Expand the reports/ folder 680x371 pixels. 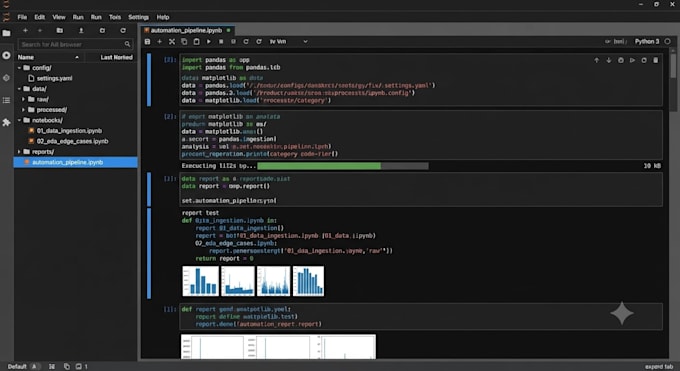(x=19, y=152)
